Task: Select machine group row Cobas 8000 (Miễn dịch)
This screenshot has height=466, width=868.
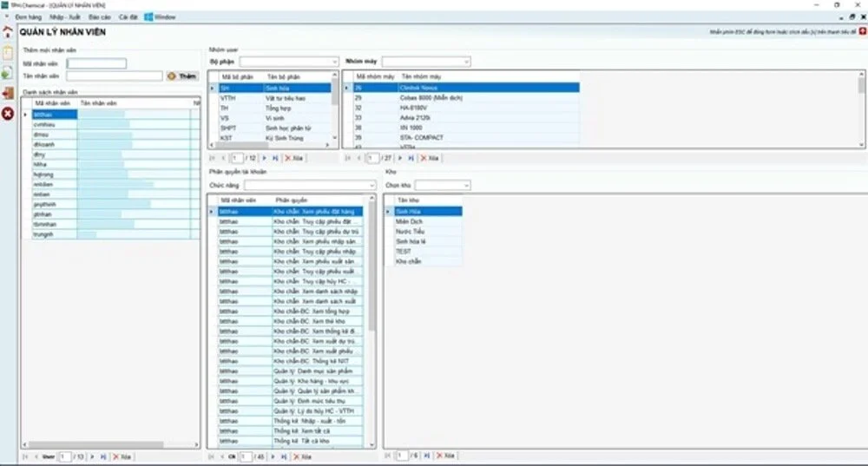Action: tap(462, 98)
